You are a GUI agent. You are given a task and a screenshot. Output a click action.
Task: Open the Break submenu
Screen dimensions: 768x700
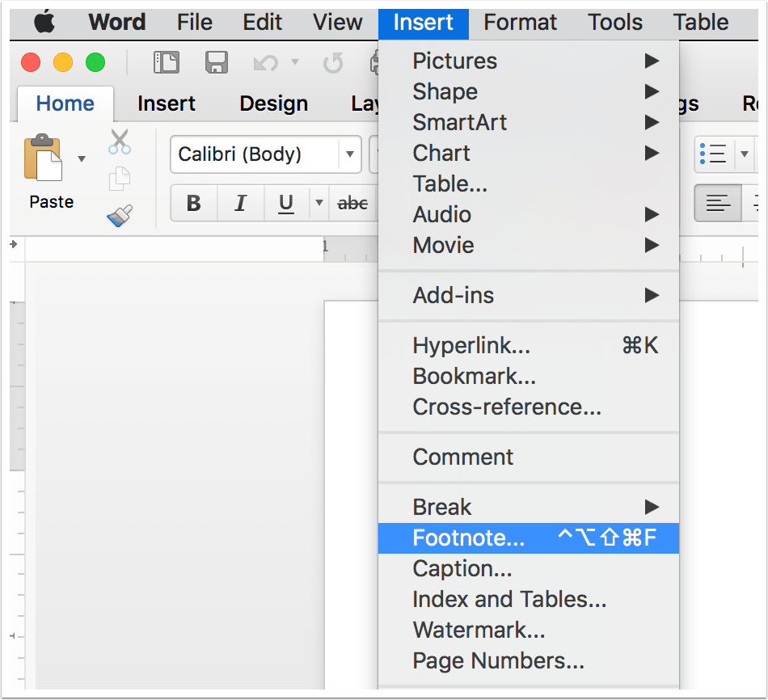click(529, 507)
